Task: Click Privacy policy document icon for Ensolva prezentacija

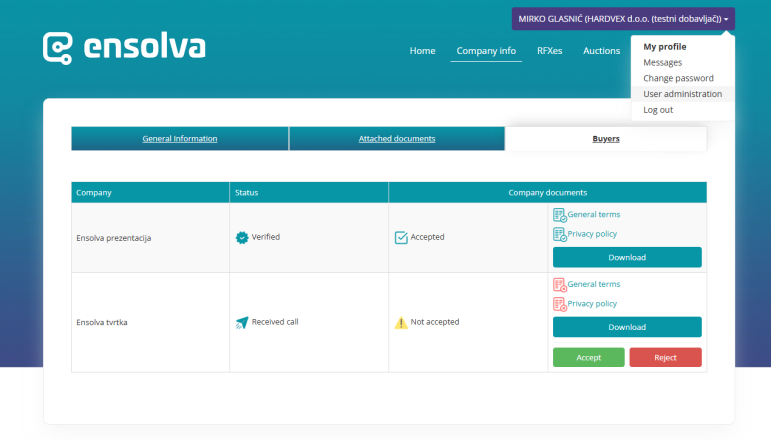Action: pyautogui.click(x=559, y=234)
